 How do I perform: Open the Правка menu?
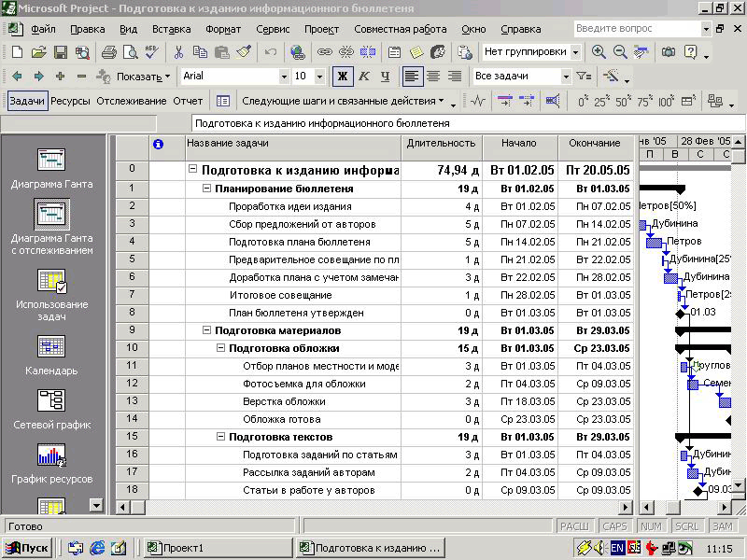(88, 29)
